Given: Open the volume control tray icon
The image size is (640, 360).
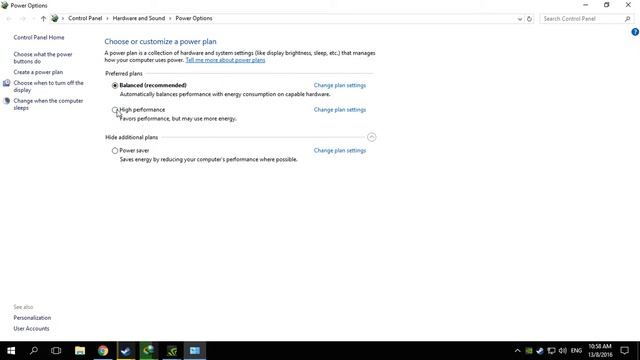Looking at the screenshot, I should point(563,351).
